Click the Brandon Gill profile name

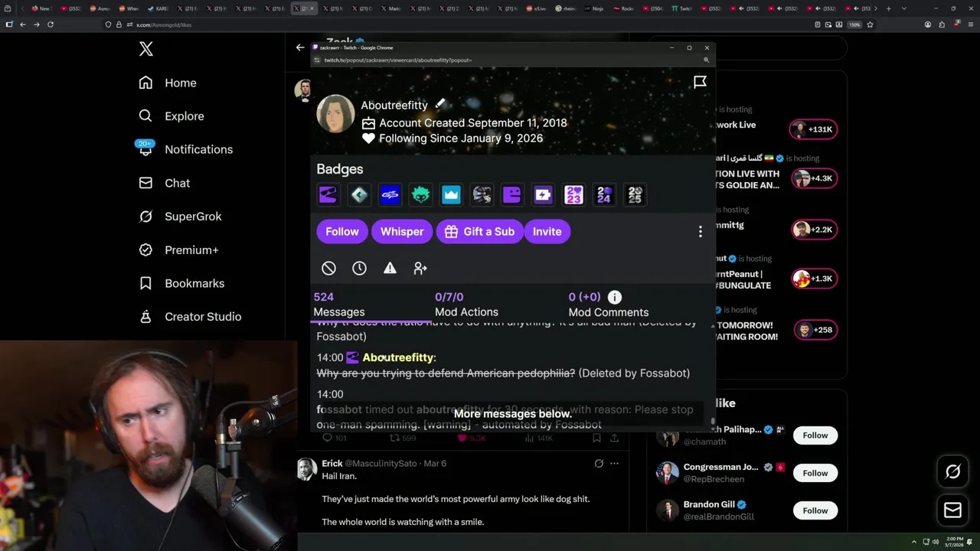tap(709, 504)
